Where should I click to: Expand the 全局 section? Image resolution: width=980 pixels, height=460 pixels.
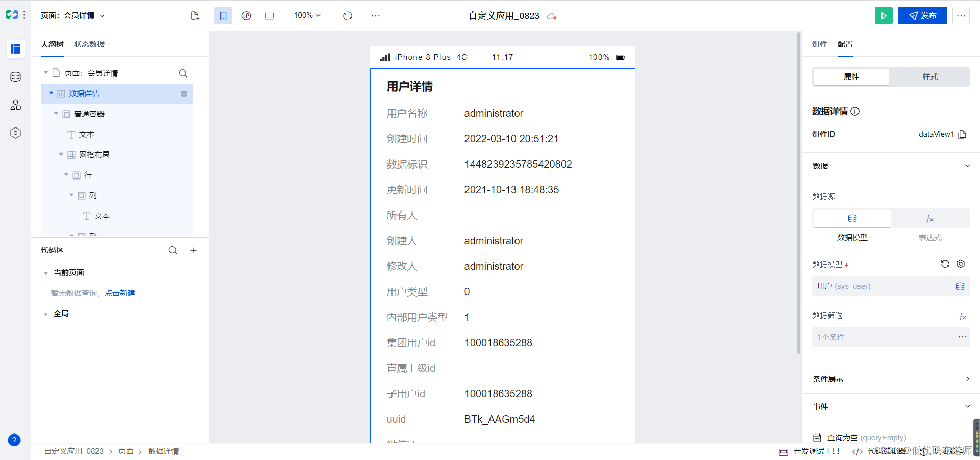coord(46,314)
